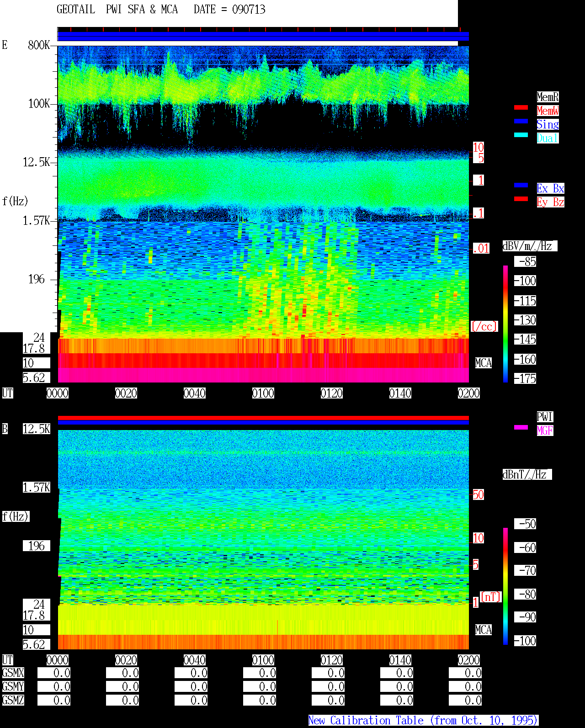Click the 0140 UT marker under B spectrogram
The image size is (585, 728).
(x=400, y=660)
